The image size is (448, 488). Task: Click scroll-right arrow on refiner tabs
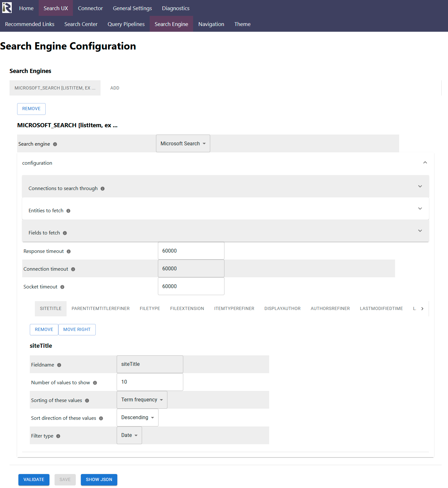coord(422,309)
